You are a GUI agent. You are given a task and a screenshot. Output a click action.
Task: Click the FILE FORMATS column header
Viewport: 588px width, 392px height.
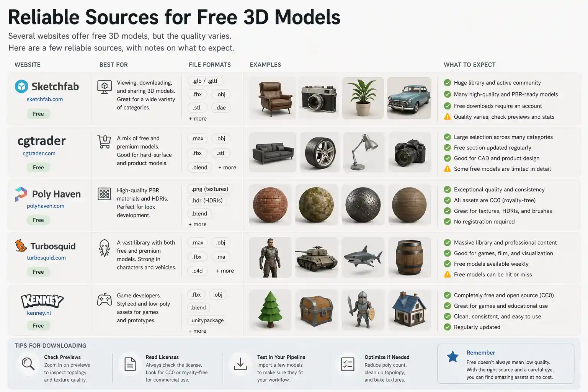point(210,65)
